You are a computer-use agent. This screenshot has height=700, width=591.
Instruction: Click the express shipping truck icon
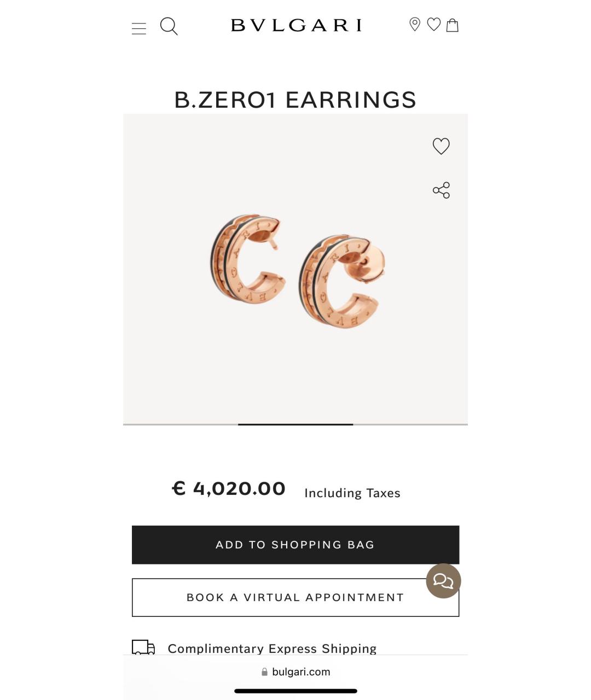coord(143,648)
